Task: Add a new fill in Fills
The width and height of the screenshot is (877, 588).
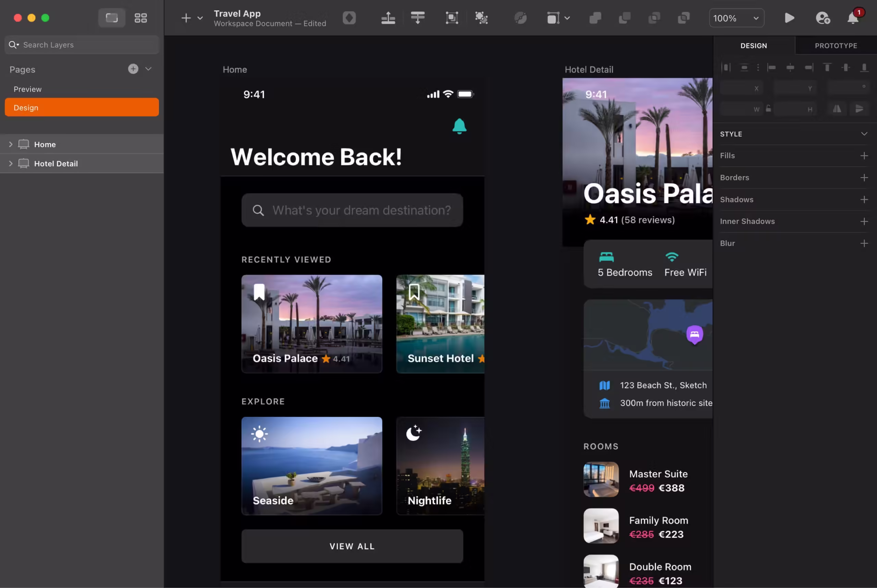Action: (864, 156)
